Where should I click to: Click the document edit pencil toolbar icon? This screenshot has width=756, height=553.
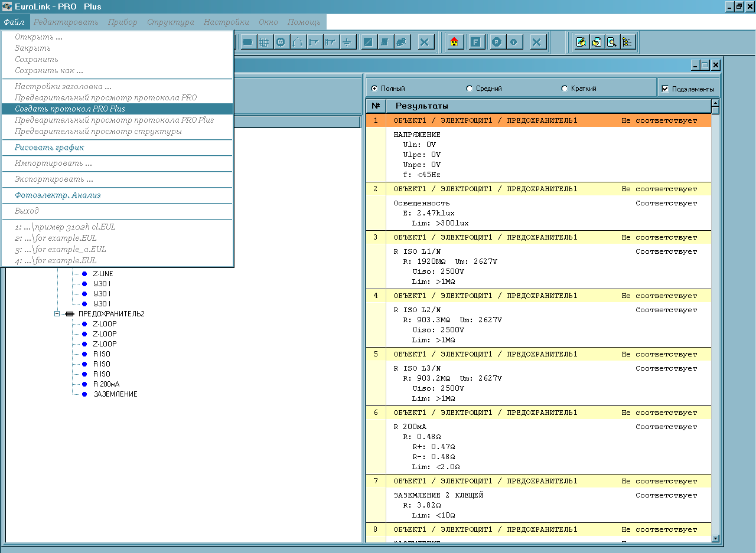(582, 42)
